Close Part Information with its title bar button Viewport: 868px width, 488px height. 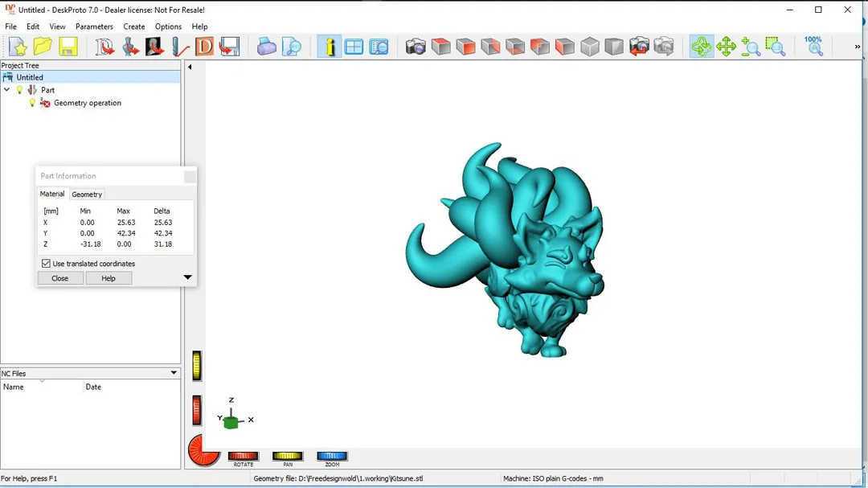[x=190, y=176]
